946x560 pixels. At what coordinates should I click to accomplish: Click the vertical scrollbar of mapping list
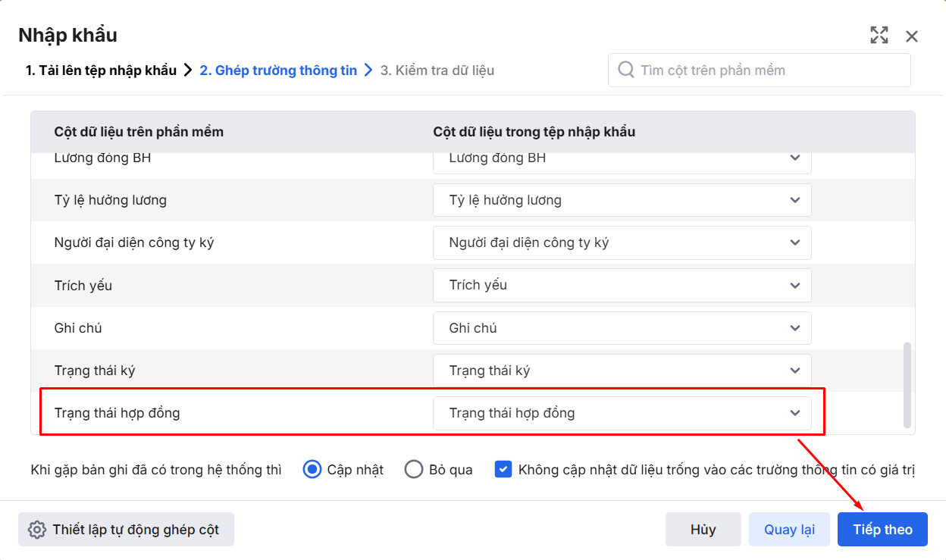(907, 386)
